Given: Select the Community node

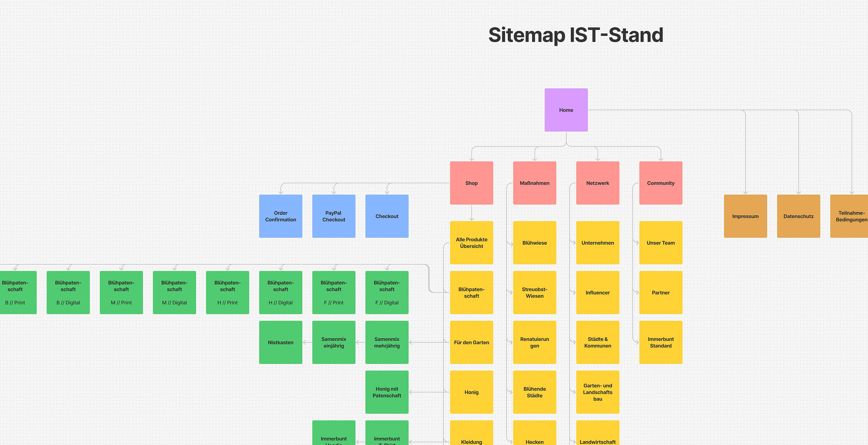Looking at the screenshot, I should click(661, 183).
